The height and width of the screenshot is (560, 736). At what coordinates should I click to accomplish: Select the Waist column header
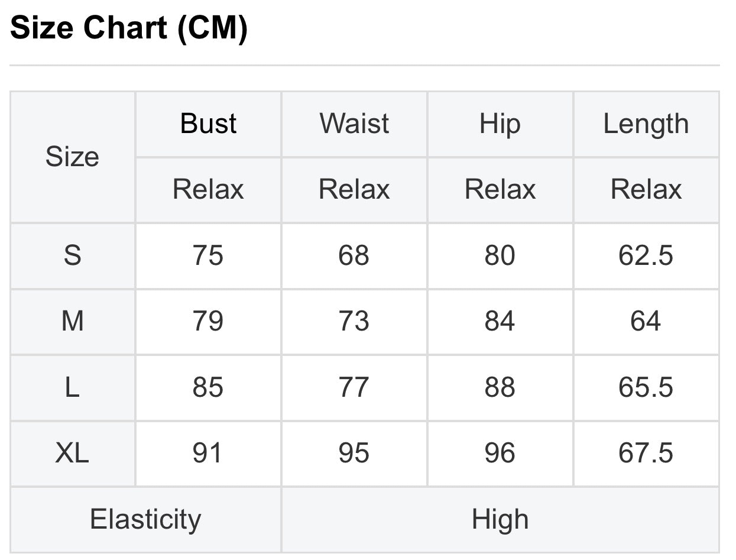354,124
